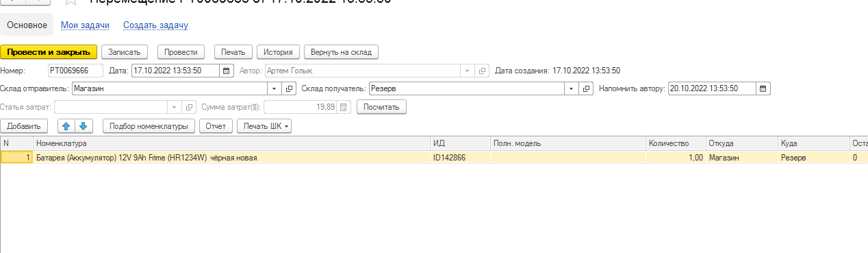Click Вернуть на склад button

point(341,52)
